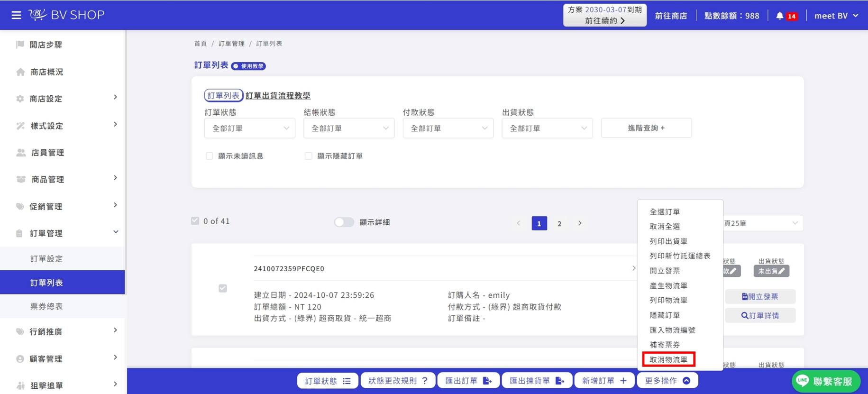The height and width of the screenshot is (394, 868).
Task: Click the 進階查詢 + button
Action: 646,128
